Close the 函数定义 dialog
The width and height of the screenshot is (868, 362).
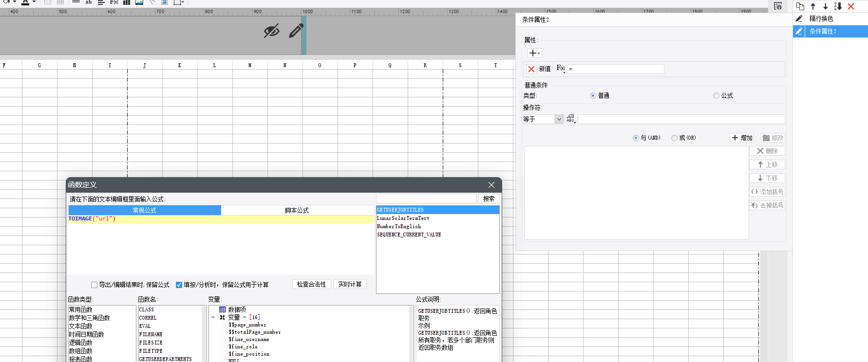click(x=491, y=185)
